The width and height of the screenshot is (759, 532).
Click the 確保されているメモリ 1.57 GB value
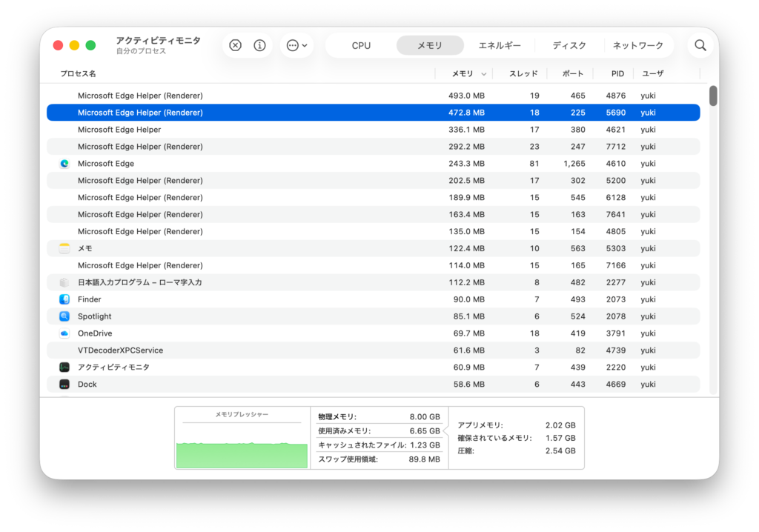(560, 438)
